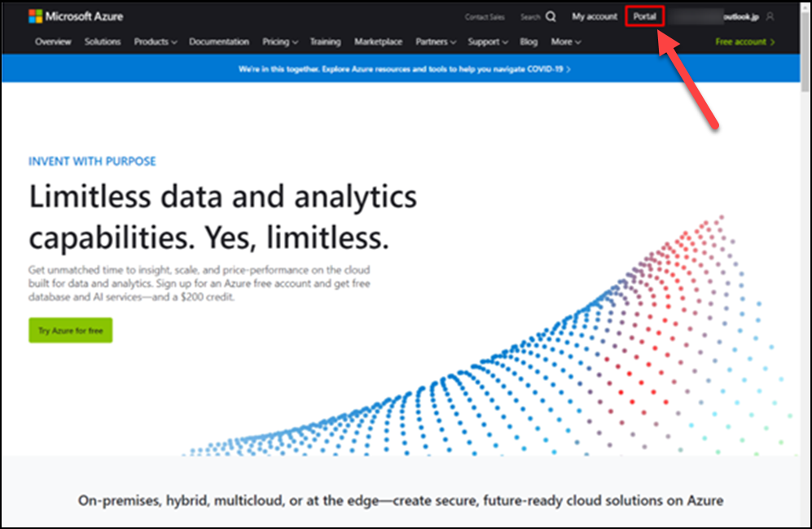Expand the Partners dropdown menu

tap(436, 42)
